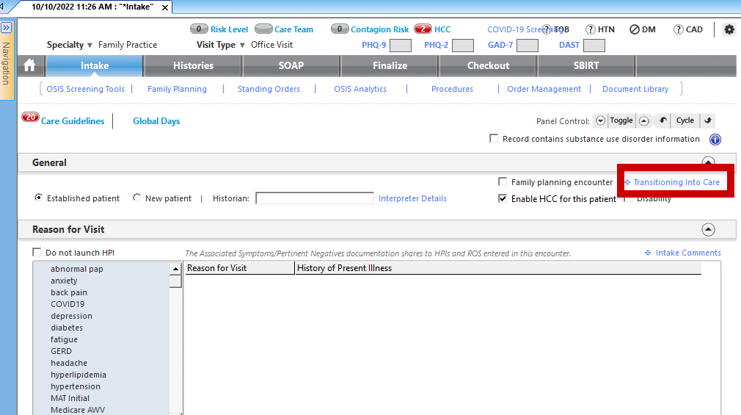The height and width of the screenshot is (415, 741).
Task: Click the substance use disorder info icon
Action: (x=715, y=139)
